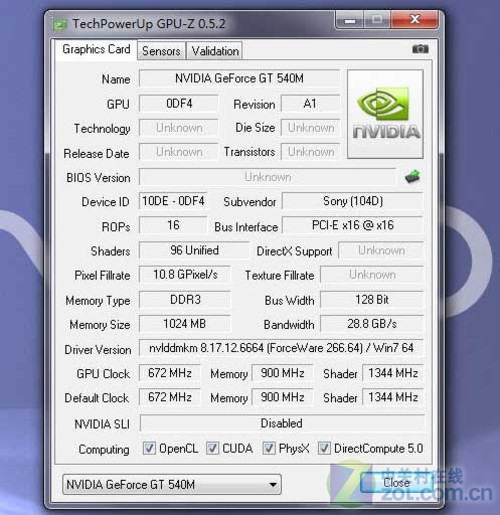Image resolution: width=500 pixels, height=515 pixels.
Task: Toggle the DirectCompute 5.0 checkbox
Action: [324, 448]
